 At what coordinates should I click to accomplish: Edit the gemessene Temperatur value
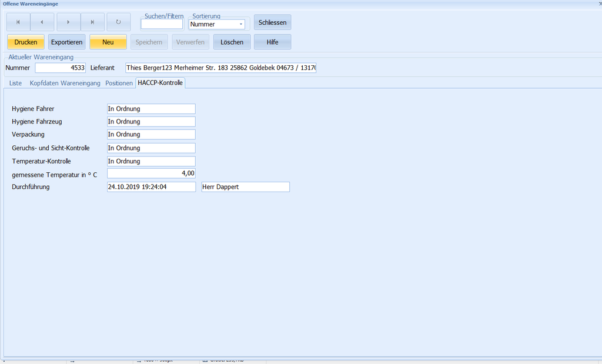150,173
